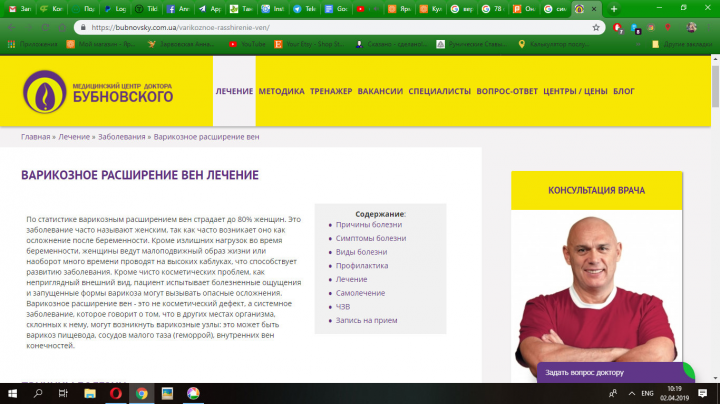720x404 pixels.
Task: Open Windows taskbar search
Action: point(38,393)
